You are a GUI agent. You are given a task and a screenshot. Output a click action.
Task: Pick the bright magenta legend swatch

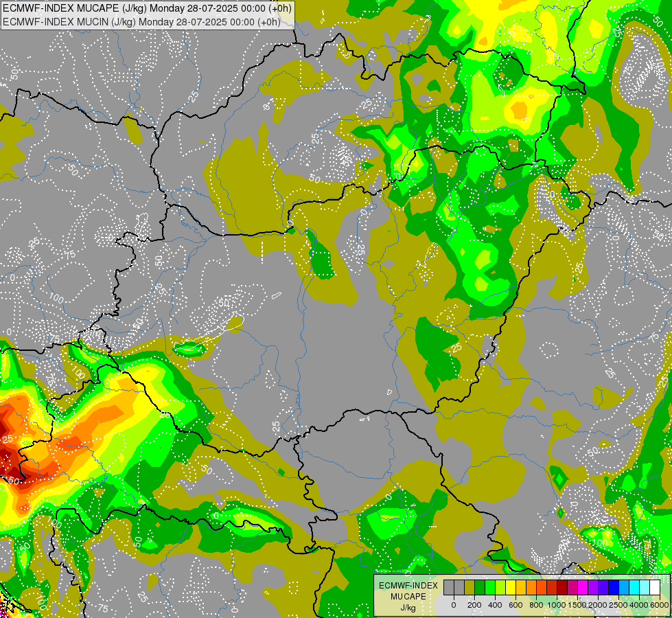click(x=583, y=588)
